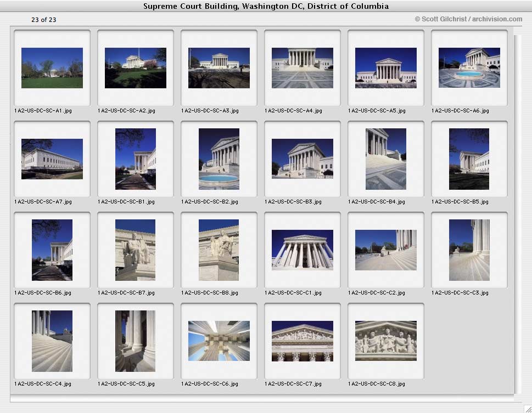Viewport: 532px width, 413px height.
Task: Click the filename label 1A2-US-DC-SC-A6.jpg
Action: 461,111
